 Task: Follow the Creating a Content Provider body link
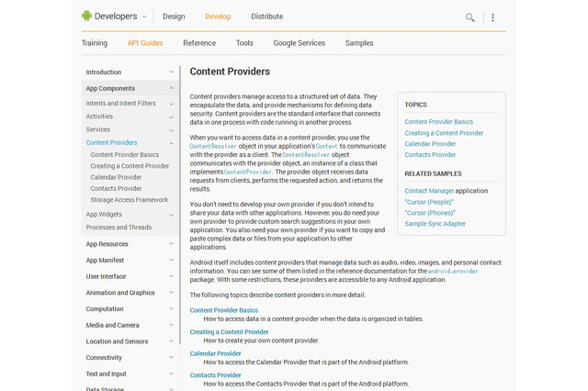229,332
